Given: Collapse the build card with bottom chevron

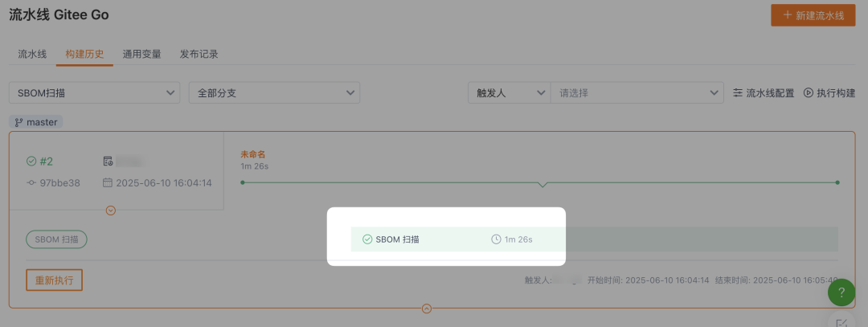Looking at the screenshot, I should coord(427,308).
